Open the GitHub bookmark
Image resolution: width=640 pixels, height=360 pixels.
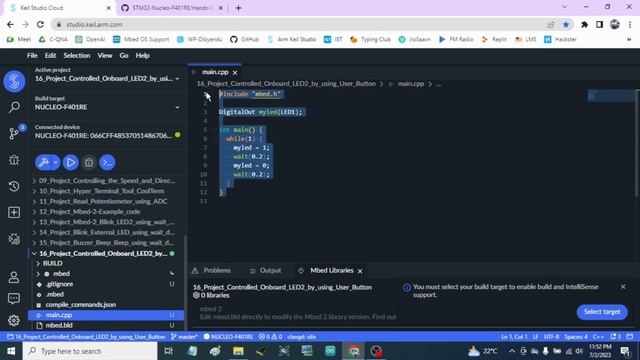(x=244, y=40)
